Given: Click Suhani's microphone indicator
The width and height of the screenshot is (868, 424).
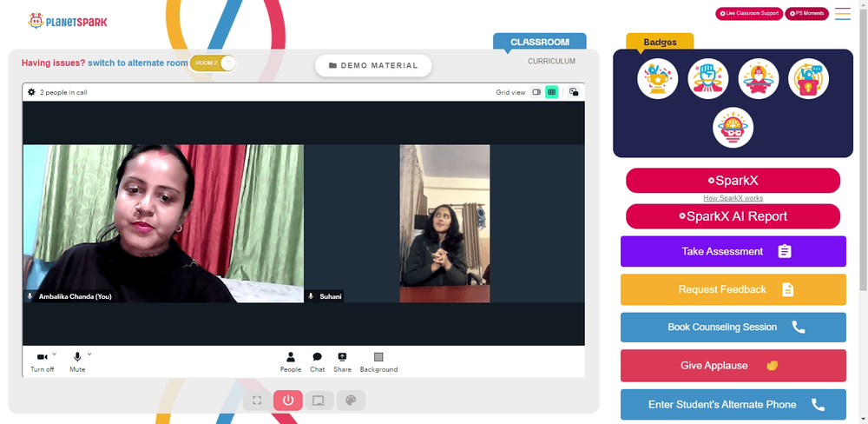Looking at the screenshot, I should pyautogui.click(x=311, y=296).
